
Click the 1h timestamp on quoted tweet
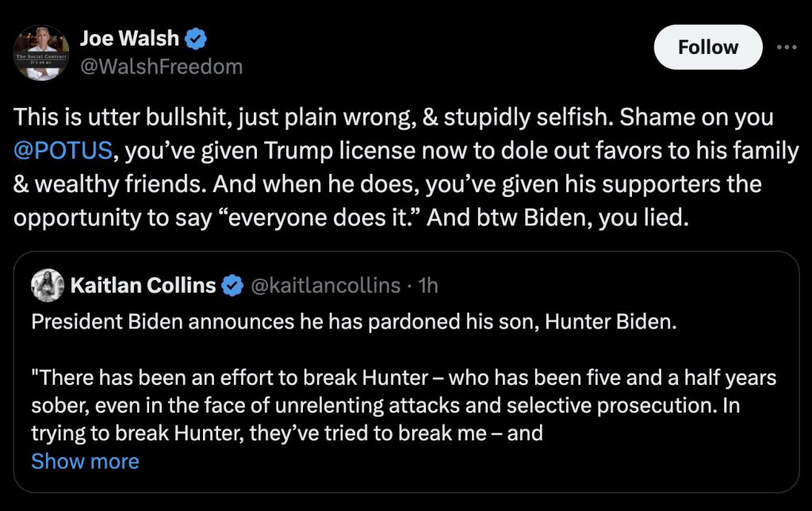(x=427, y=286)
